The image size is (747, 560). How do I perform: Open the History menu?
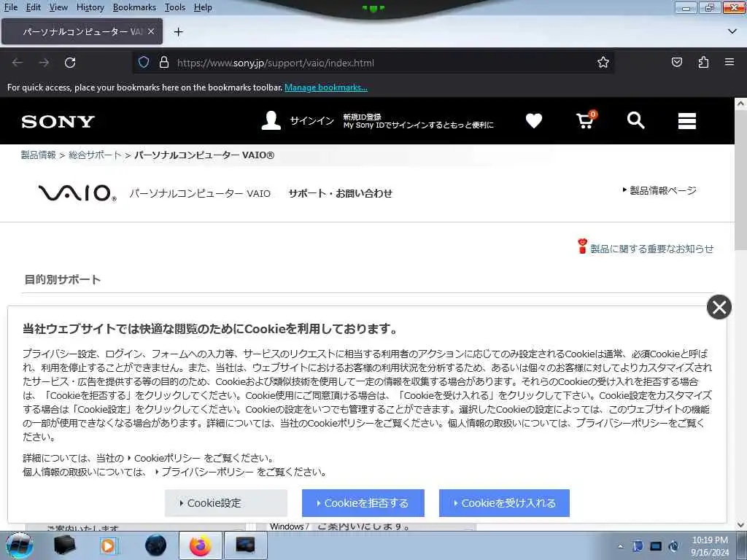[x=90, y=7]
